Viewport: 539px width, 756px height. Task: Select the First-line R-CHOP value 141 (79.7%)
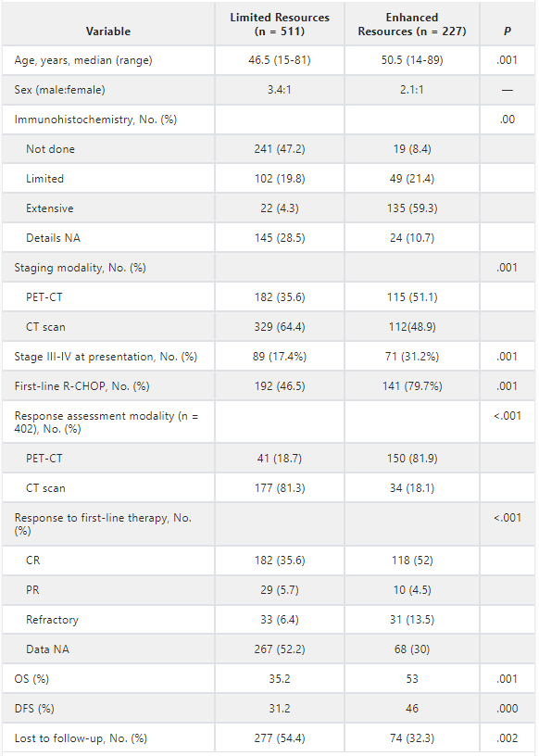click(412, 386)
